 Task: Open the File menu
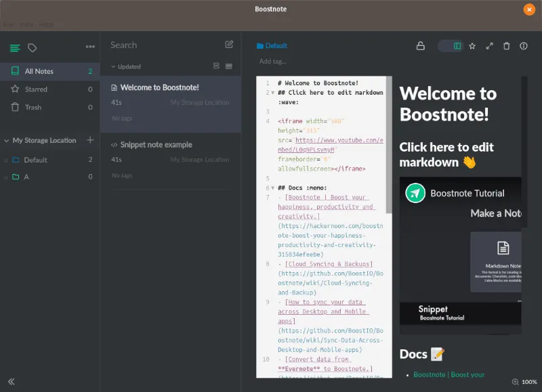click(8, 24)
